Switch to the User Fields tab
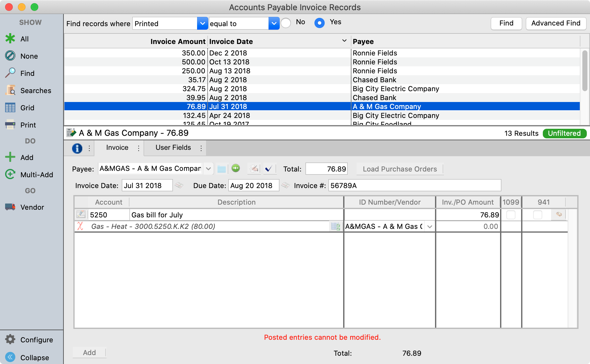The width and height of the screenshot is (590, 364). 173,148
